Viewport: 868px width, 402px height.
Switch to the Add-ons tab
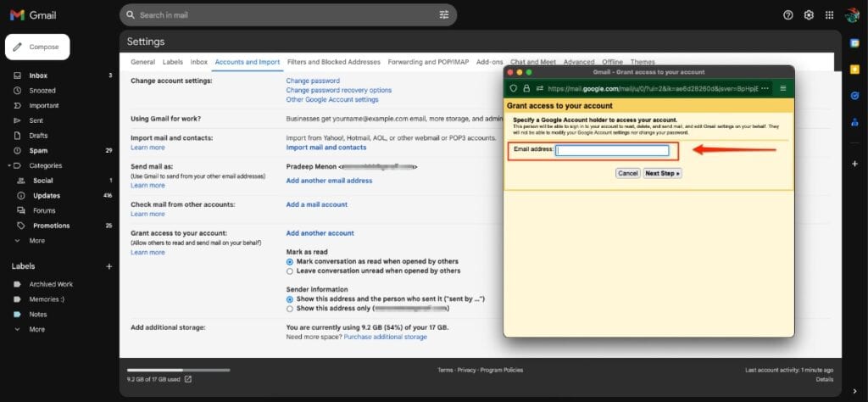click(490, 62)
